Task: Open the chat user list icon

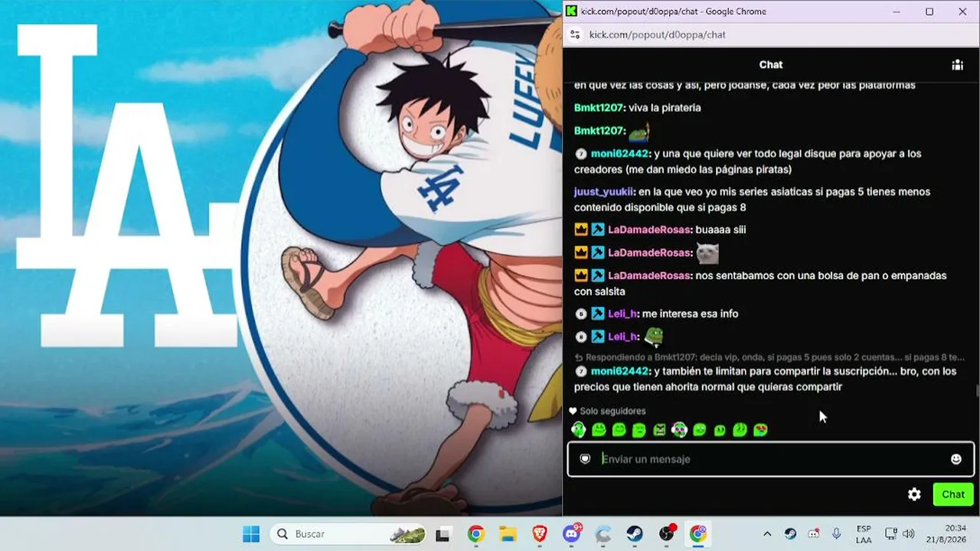Action: click(957, 65)
